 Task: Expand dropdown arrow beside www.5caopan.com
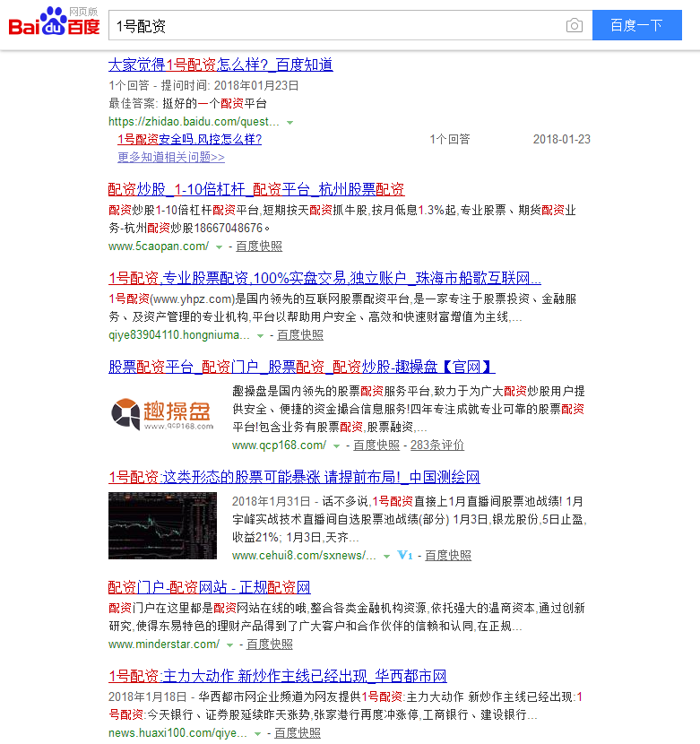[219, 247]
